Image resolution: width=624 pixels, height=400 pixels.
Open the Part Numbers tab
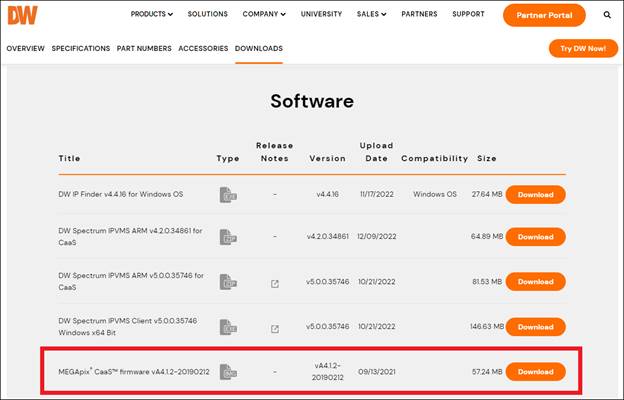(x=144, y=49)
